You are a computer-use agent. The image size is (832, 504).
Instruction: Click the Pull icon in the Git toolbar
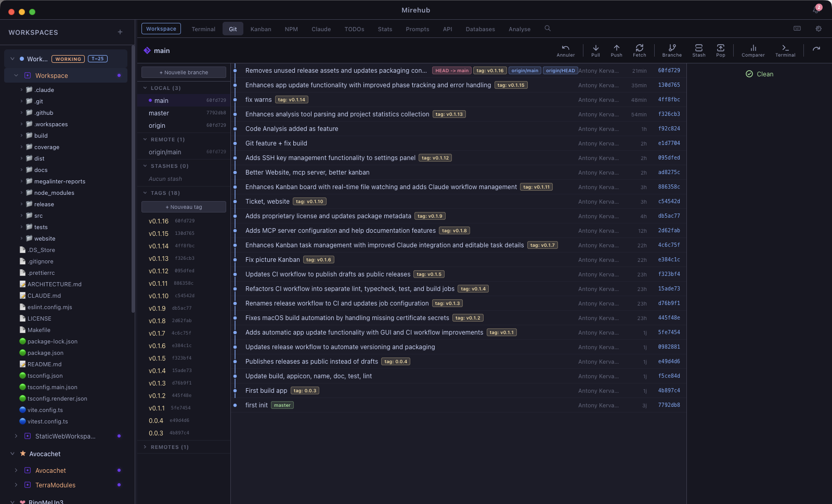click(595, 50)
